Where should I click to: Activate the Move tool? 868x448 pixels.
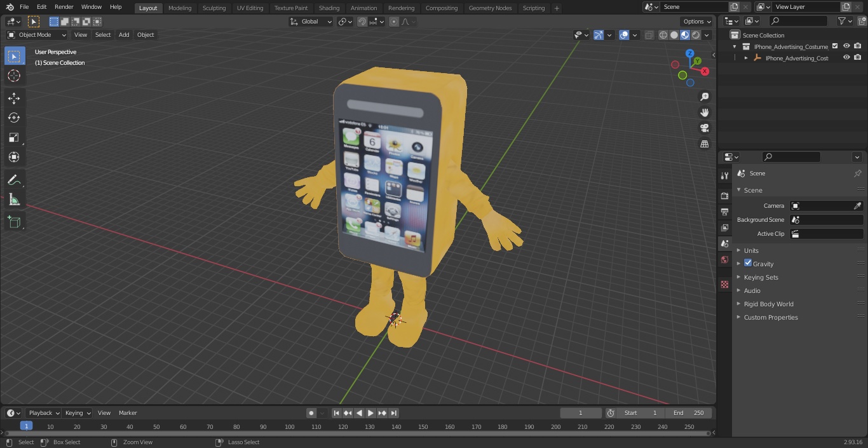pos(14,98)
